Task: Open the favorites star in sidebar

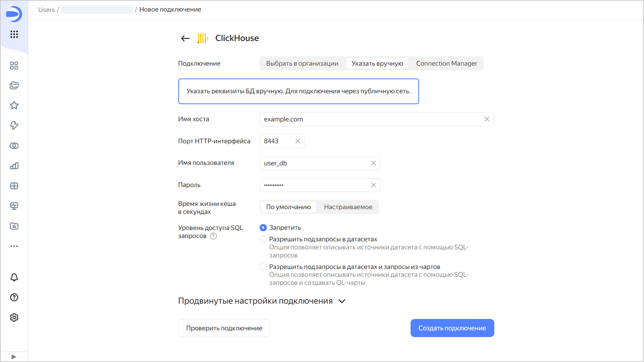Action: pyautogui.click(x=14, y=105)
